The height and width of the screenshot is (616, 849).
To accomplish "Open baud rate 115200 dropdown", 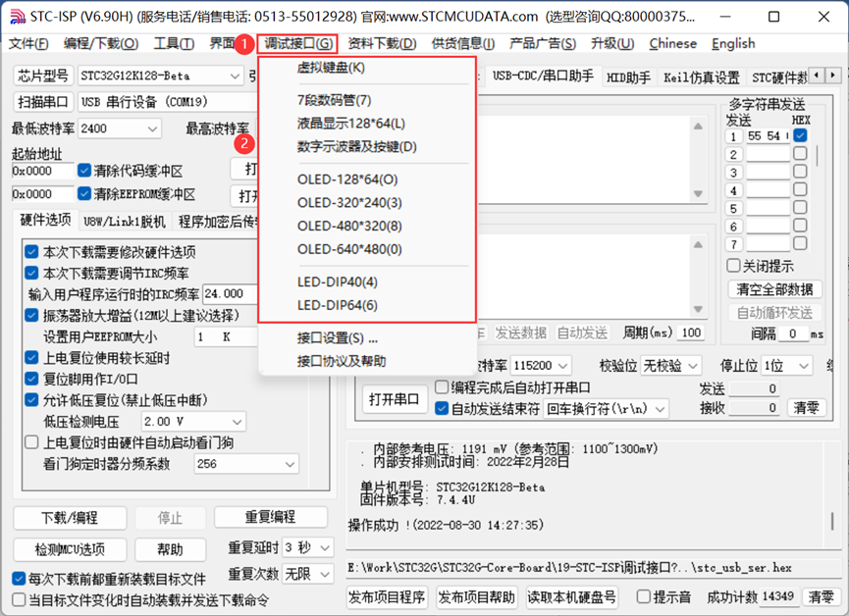I will click(x=541, y=366).
